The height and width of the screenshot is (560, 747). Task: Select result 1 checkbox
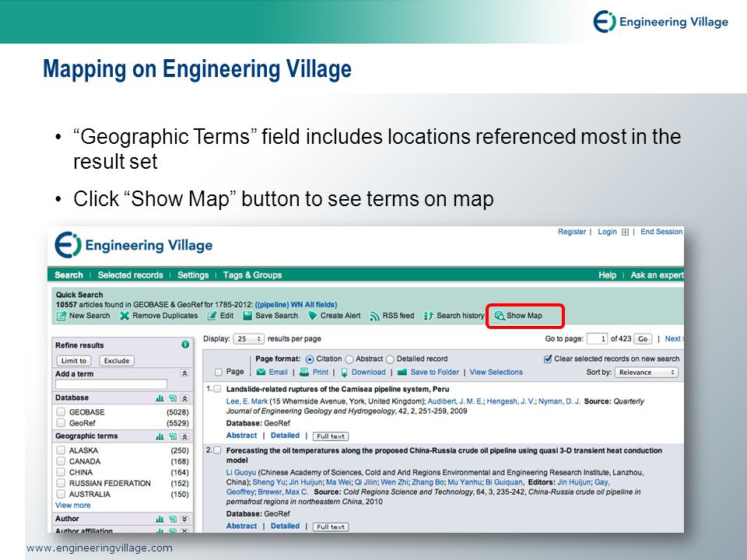217,389
